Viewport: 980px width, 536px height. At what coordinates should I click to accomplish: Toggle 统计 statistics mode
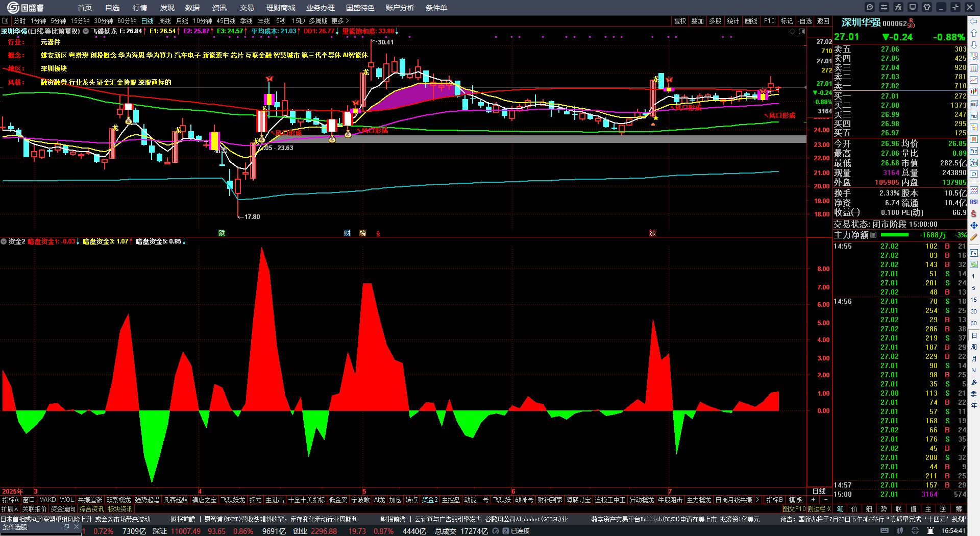click(733, 21)
